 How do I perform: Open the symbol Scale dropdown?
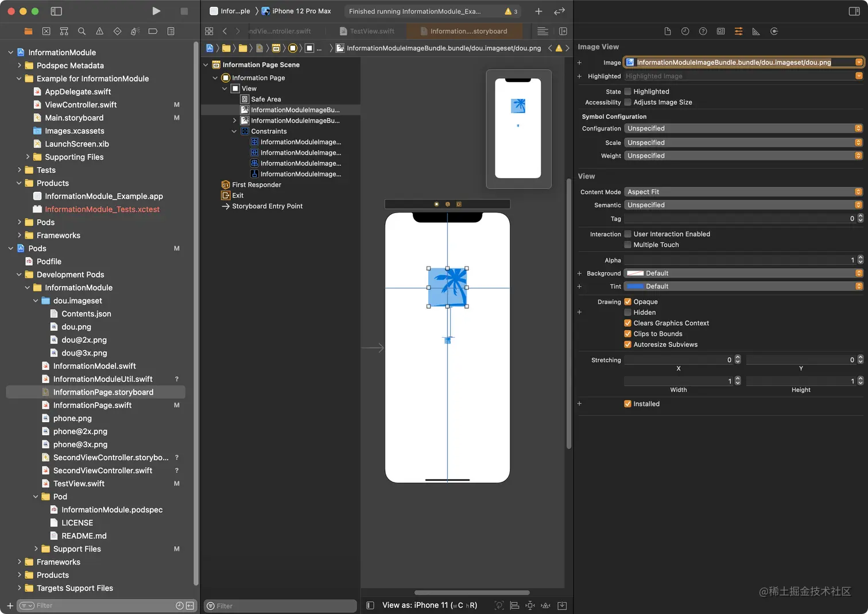743,142
